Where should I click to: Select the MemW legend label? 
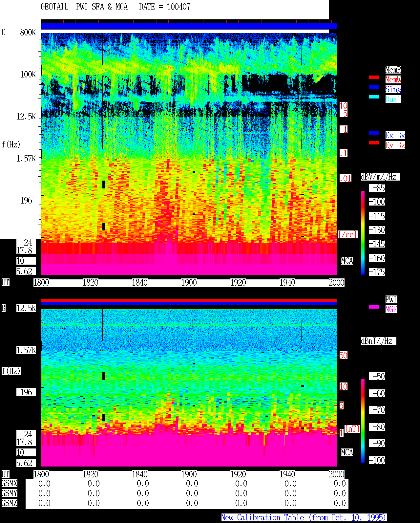click(x=393, y=79)
